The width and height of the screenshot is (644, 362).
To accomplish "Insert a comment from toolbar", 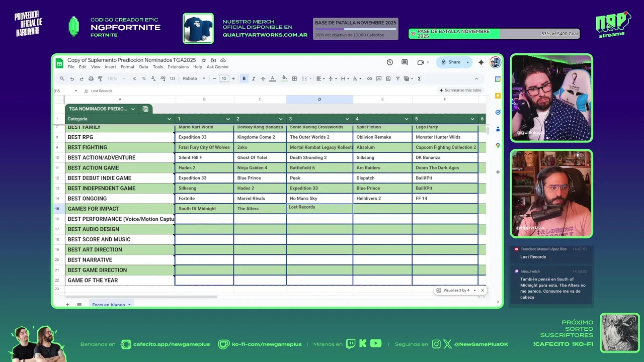I will 379,78.
